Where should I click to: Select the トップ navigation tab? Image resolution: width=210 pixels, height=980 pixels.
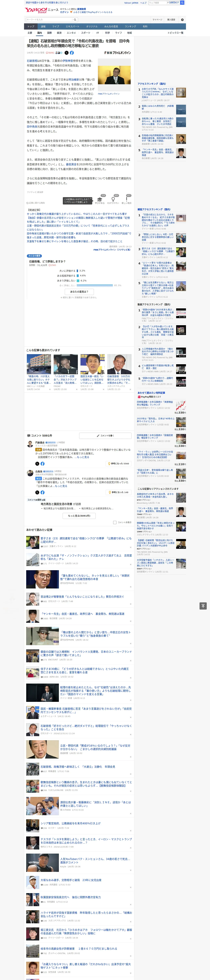[31, 27]
